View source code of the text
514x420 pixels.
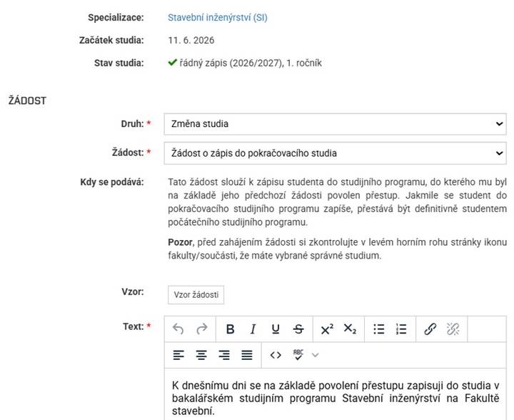pos(276,355)
